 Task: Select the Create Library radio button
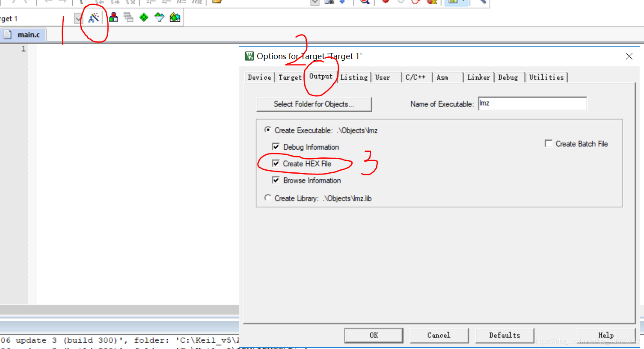point(268,198)
